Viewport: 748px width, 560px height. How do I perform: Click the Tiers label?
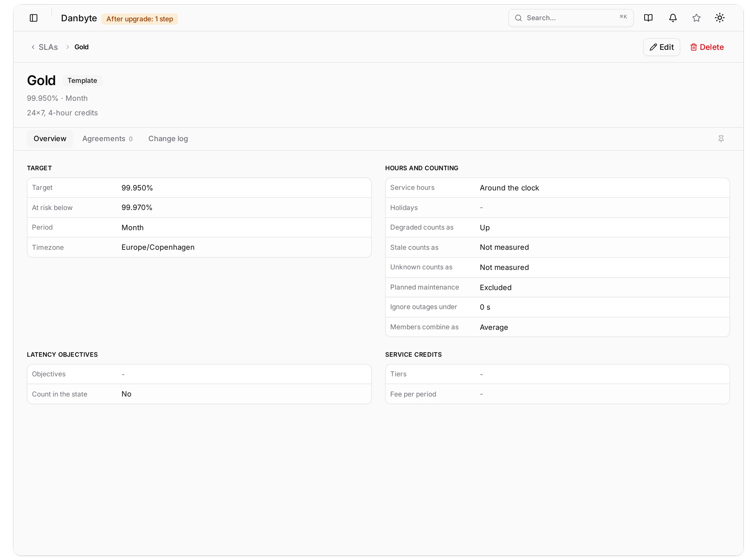click(x=398, y=374)
